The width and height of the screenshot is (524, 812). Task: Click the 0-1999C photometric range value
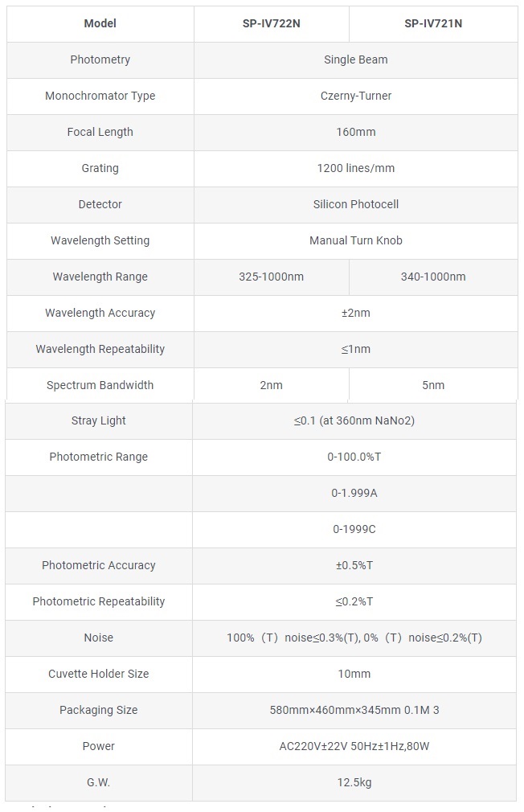354,529
